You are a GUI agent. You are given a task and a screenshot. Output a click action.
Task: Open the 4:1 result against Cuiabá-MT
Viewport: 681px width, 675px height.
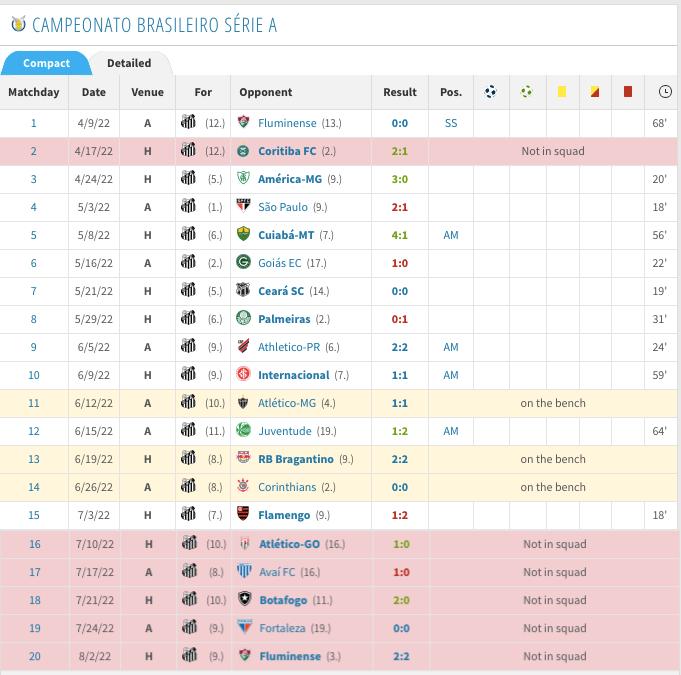(x=400, y=235)
